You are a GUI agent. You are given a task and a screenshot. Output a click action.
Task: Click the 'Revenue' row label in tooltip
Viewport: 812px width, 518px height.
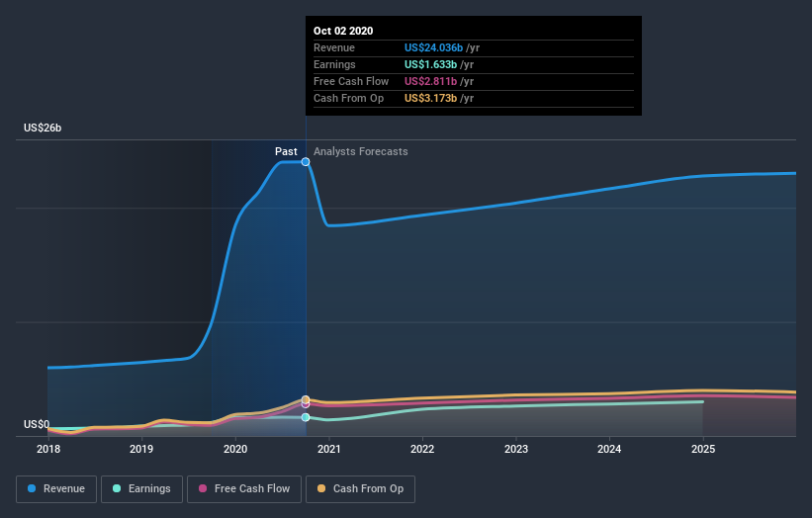coord(334,47)
